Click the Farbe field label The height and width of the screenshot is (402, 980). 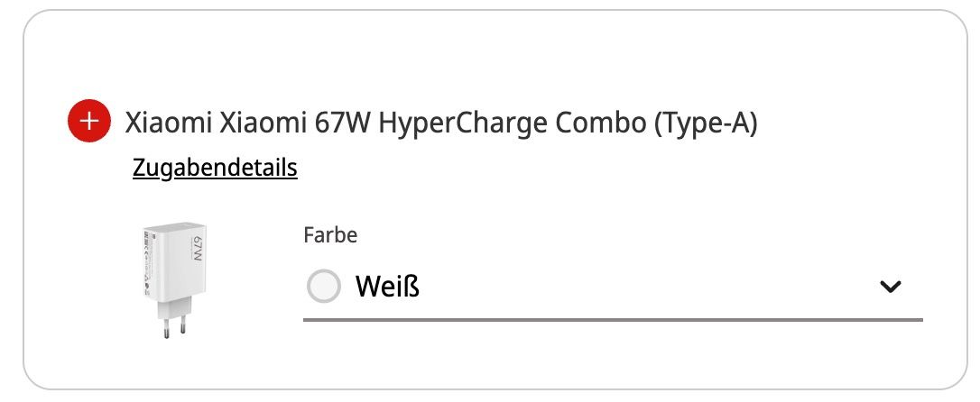(330, 236)
